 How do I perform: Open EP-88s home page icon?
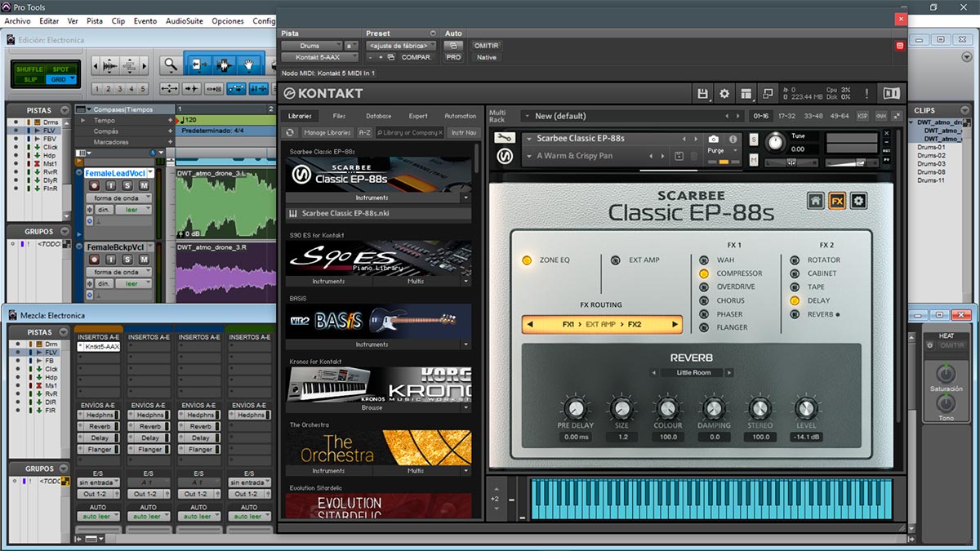[x=815, y=201]
